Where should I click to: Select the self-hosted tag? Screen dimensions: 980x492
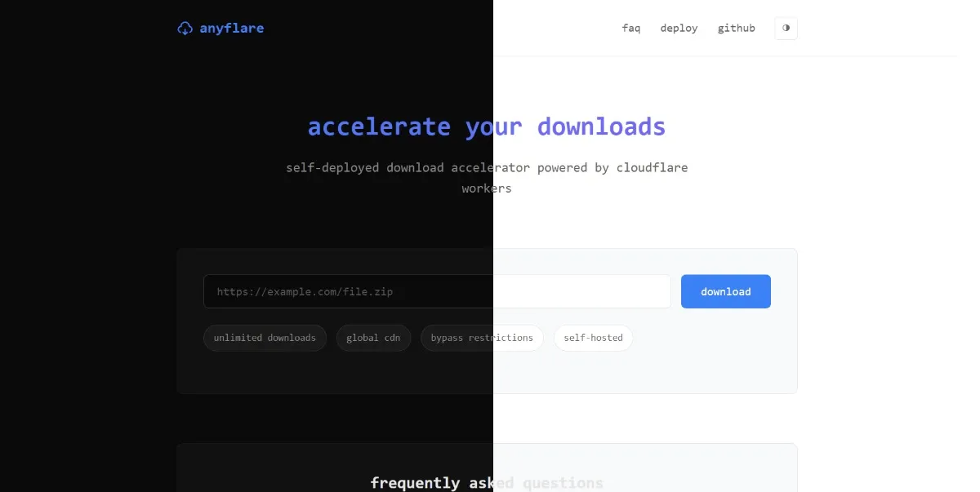coord(593,338)
